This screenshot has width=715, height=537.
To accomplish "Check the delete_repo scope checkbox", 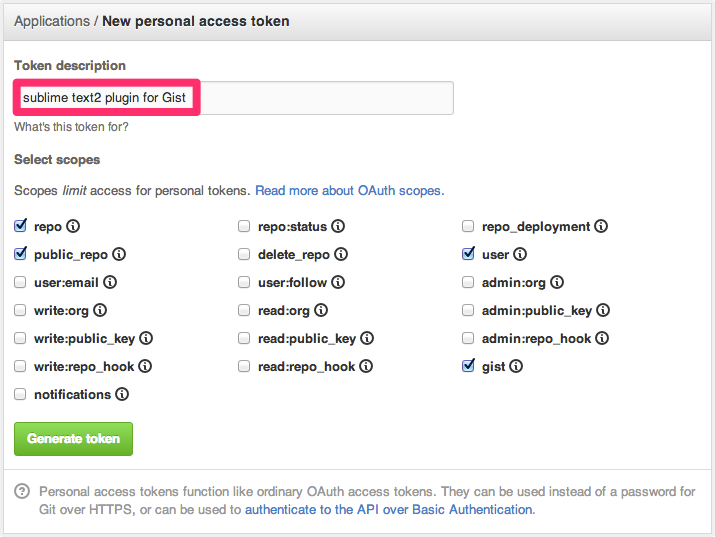I will (x=244, y=255).
